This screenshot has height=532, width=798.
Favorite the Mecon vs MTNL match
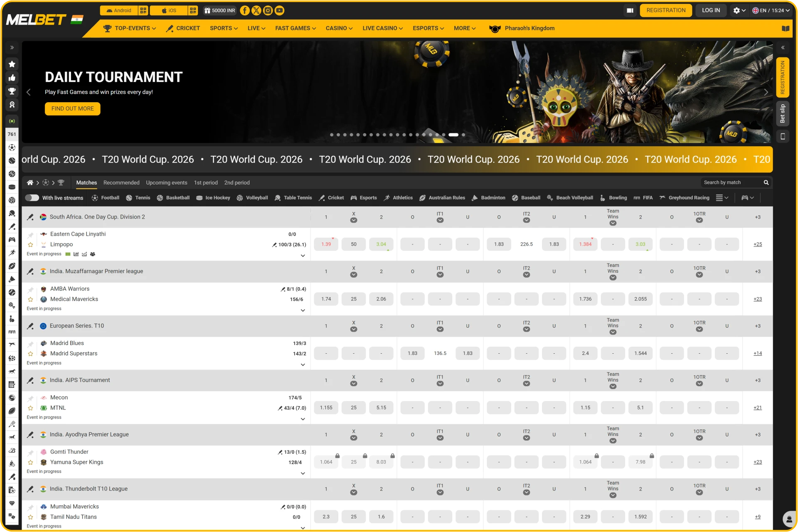(x=30, y=408)
